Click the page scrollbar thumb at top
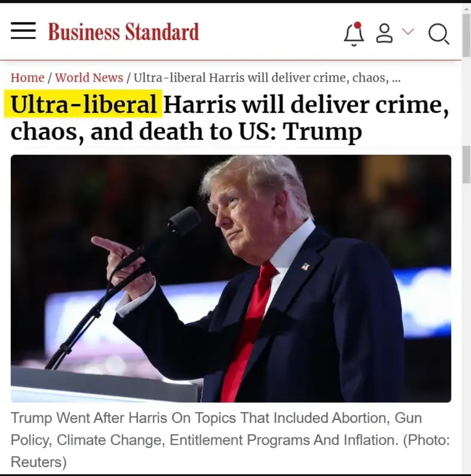 pos(467,35)
